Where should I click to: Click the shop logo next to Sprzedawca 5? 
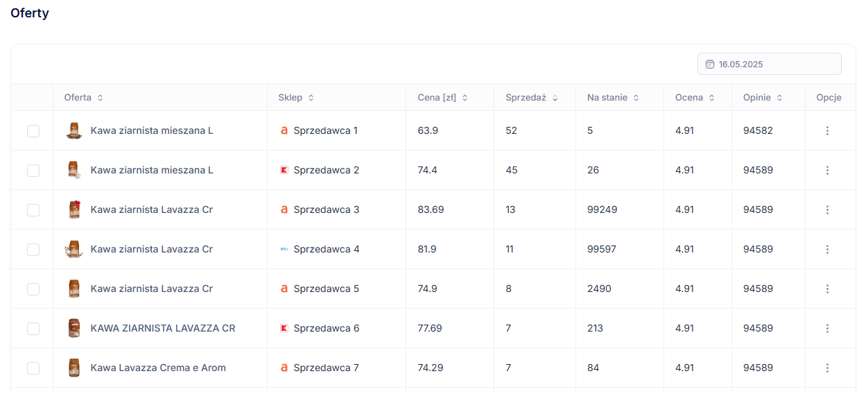click(x=284, y=289)
